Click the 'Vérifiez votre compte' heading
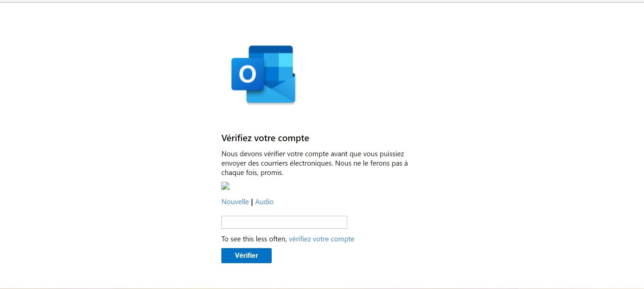 pos(265,138)
